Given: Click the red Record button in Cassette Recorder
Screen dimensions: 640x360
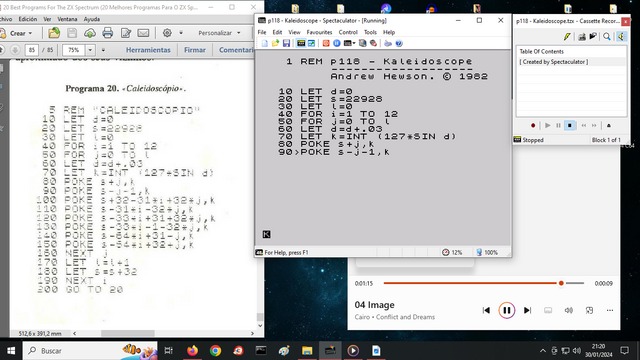Looking at the screenshot, I should click(x=533, y=126).
